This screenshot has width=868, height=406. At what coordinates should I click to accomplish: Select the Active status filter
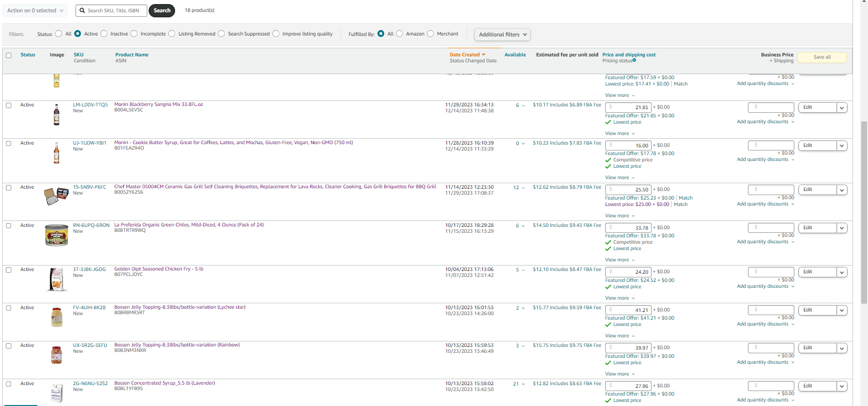click(78, 34)
